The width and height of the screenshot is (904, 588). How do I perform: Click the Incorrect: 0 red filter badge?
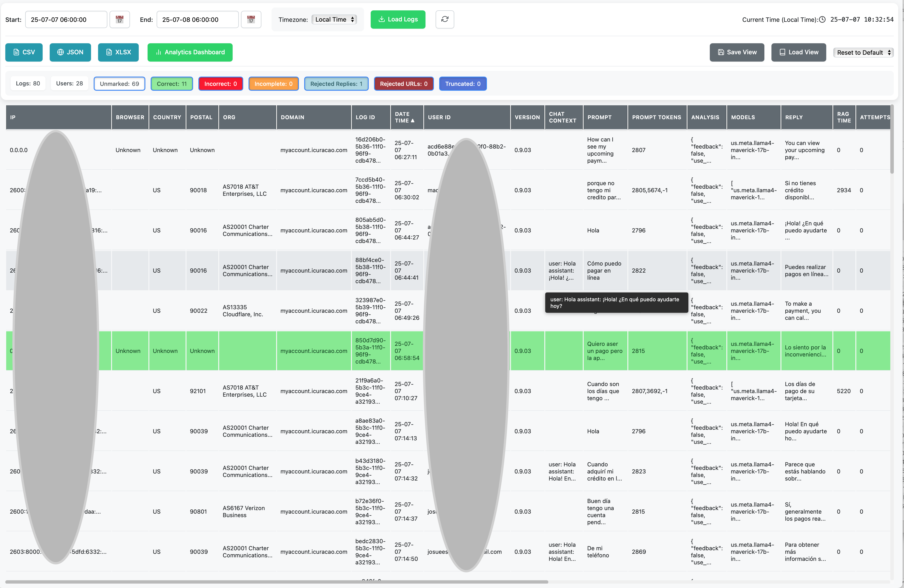220,84
